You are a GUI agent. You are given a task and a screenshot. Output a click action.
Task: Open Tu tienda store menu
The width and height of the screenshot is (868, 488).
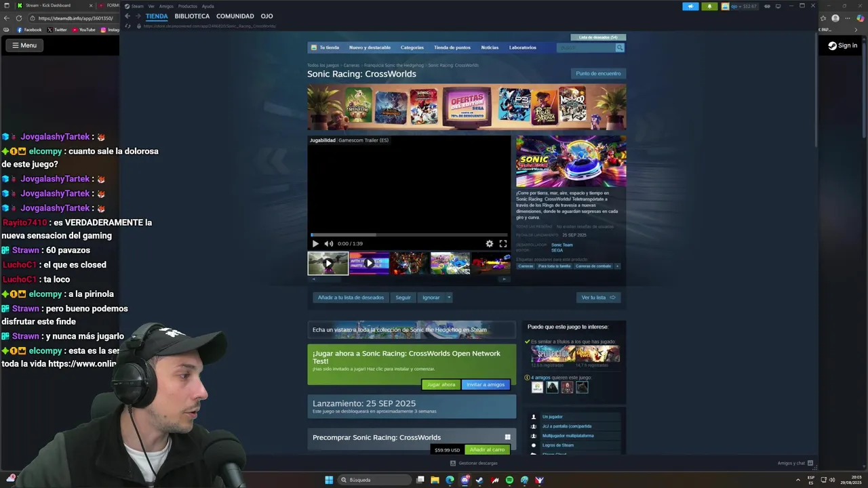325,47
